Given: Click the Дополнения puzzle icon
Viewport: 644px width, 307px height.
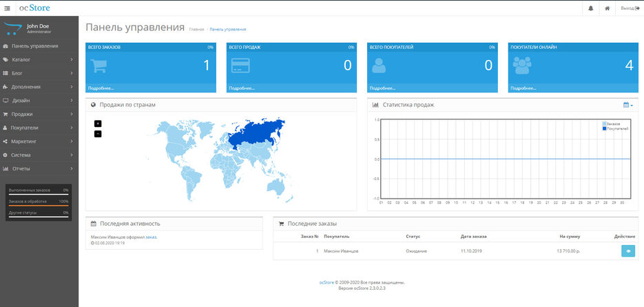Looking at the screenshot, I should coord(6,87).
